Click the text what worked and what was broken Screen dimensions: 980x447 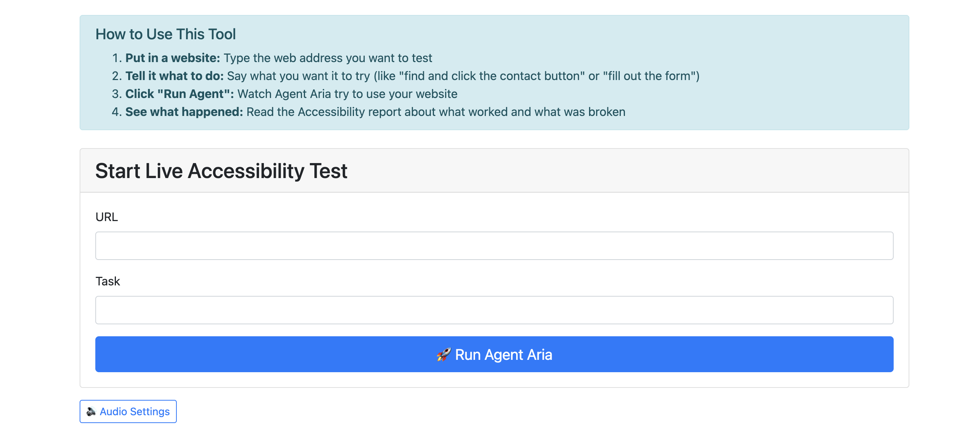530,111
